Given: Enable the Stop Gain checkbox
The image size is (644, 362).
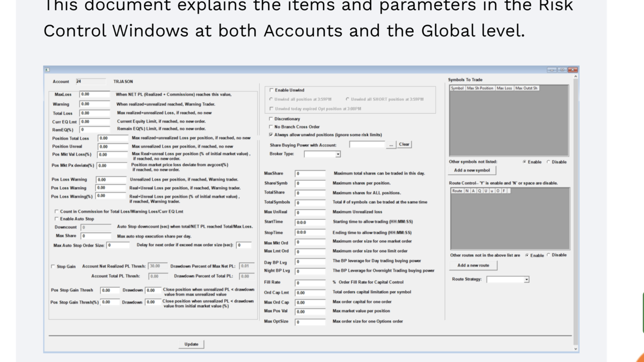Looking at the screenshot, I should (x=53, y=267).
